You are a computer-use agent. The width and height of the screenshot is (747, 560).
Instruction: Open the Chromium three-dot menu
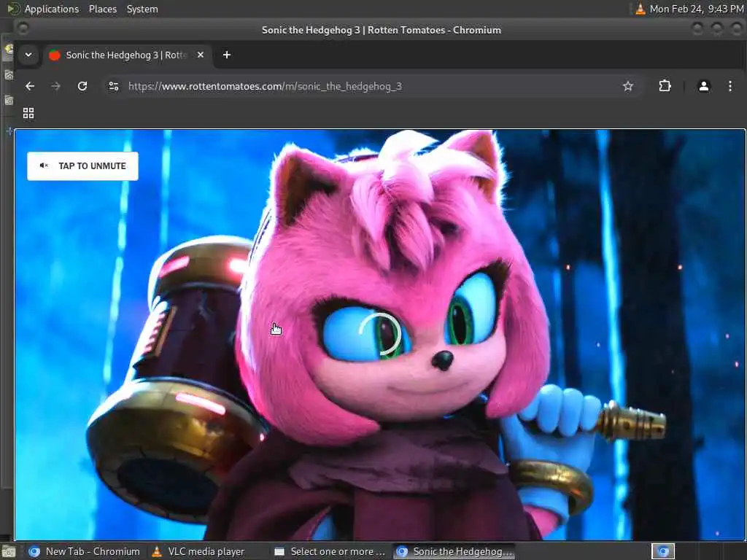(x=729, y=86)
